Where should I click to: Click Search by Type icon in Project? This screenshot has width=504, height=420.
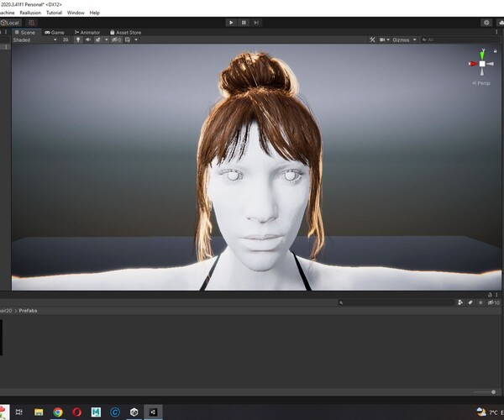tap(460, 302)
